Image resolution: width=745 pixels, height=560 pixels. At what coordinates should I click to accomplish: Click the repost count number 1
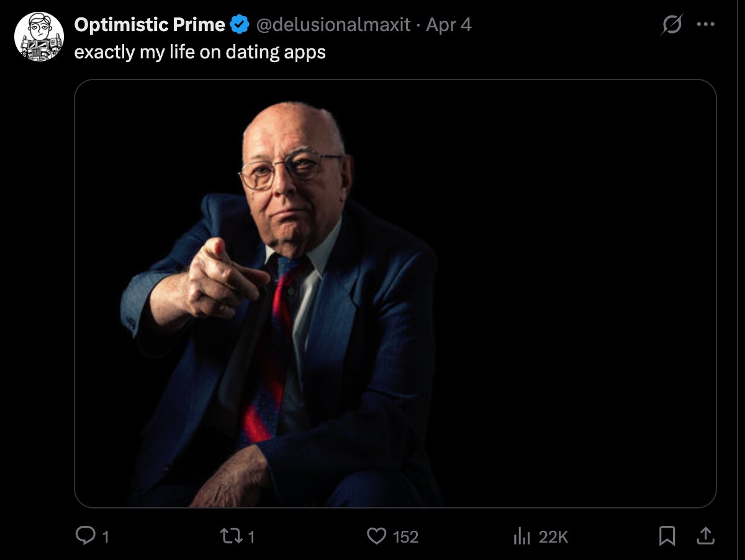pyautogui.click(x=251, y=536)
